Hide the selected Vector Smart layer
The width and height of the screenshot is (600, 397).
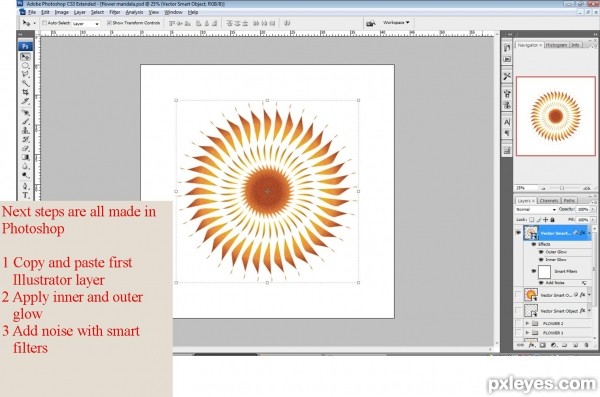coord(518,233)
